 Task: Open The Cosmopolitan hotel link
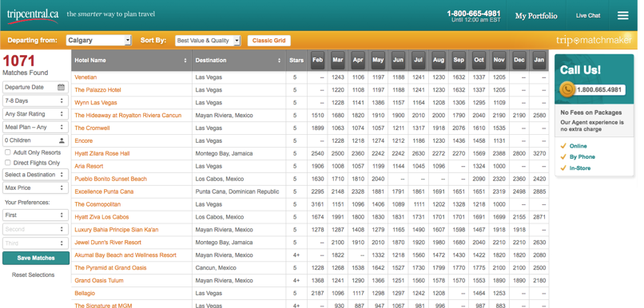tap(97, 204)
